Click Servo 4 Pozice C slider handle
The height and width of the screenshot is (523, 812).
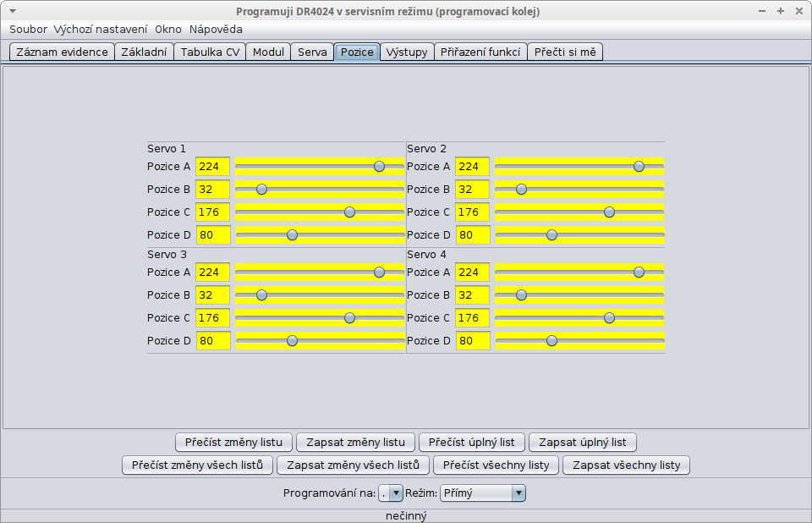pos(609,318)
